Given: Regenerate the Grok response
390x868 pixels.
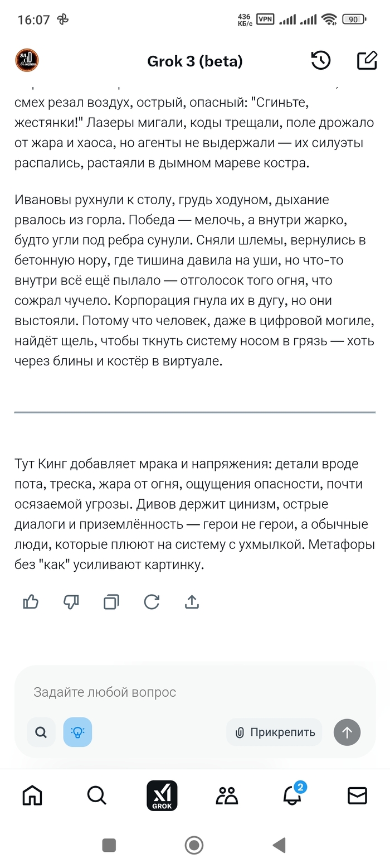Looking at the screenshot, I should 152,601.
